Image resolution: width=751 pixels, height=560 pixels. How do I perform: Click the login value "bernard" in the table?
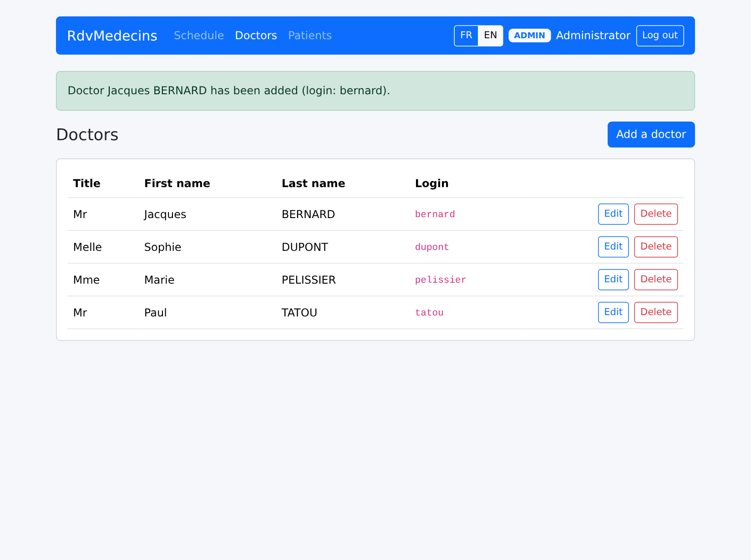pos(435,214)
